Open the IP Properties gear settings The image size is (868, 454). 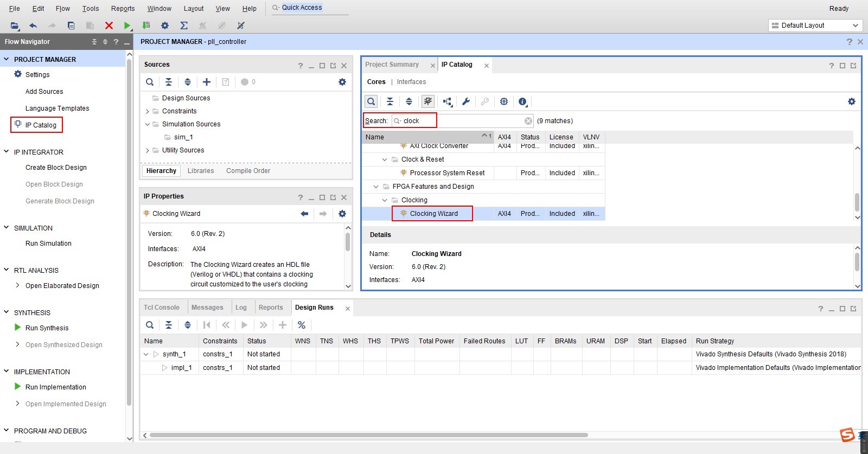tap(342, 214)
